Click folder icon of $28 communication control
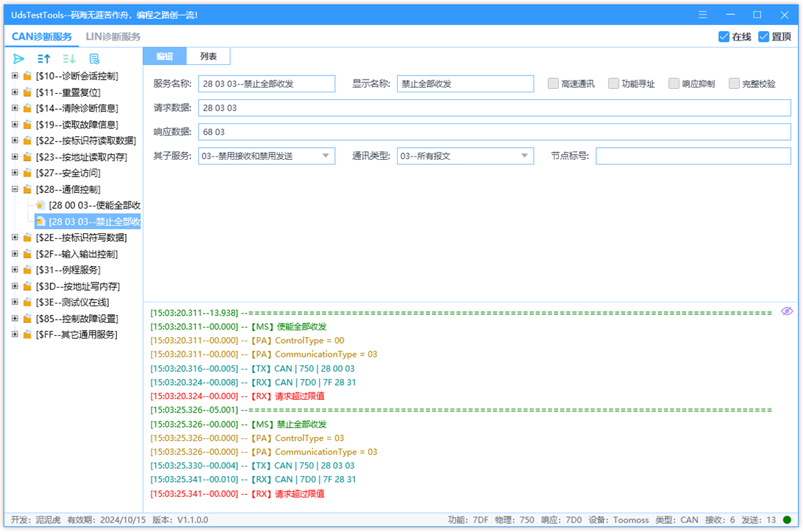Image resolution: width=803 pixels, height=532 pixels. [x=28, y=189]
